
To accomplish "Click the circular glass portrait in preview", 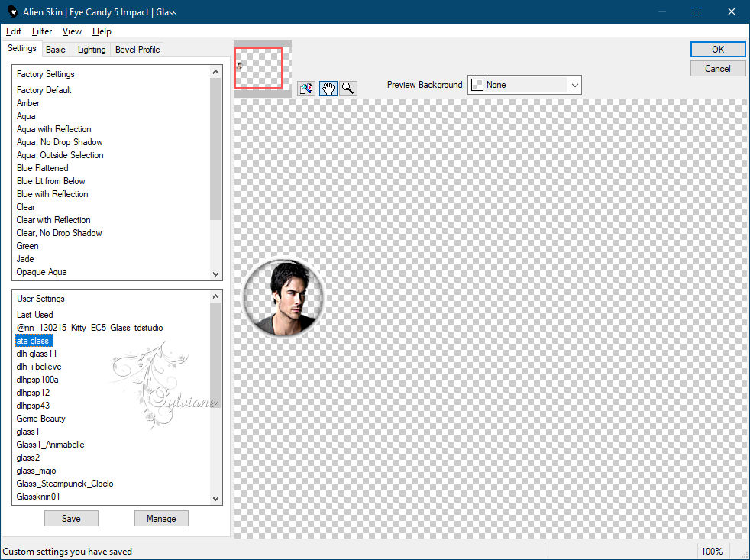I will pos(283,297).
